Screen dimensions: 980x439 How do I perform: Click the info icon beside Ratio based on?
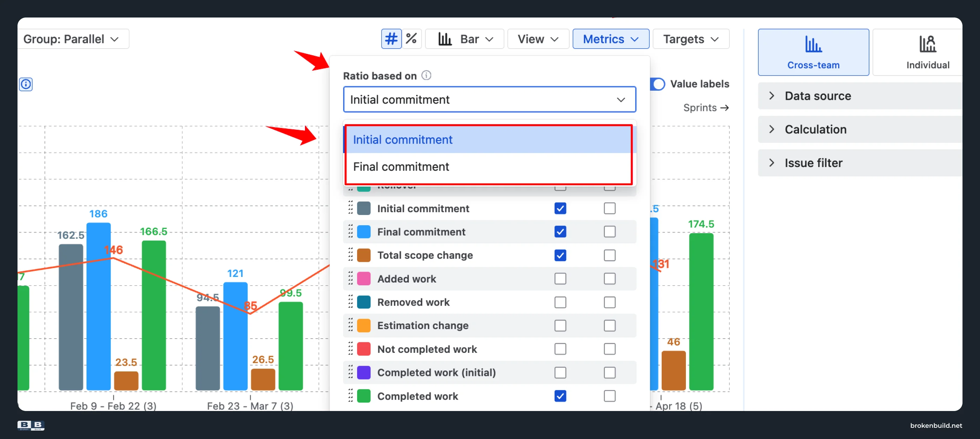click(426, 75)
